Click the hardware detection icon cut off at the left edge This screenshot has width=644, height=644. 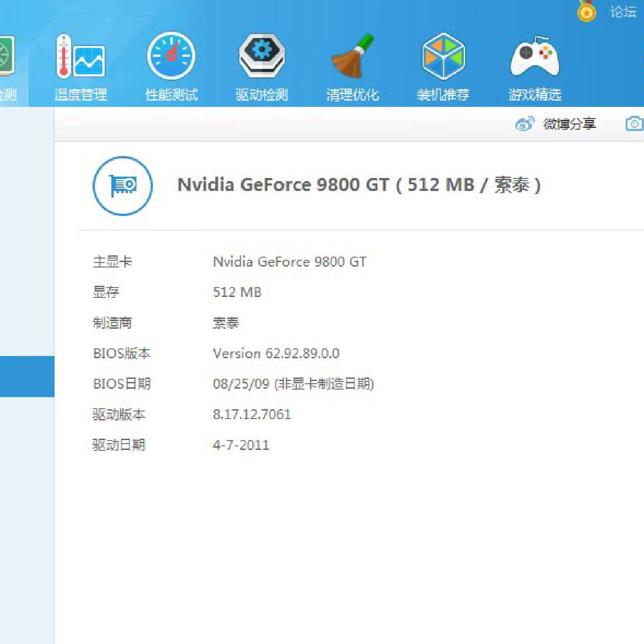coord(8,56)
